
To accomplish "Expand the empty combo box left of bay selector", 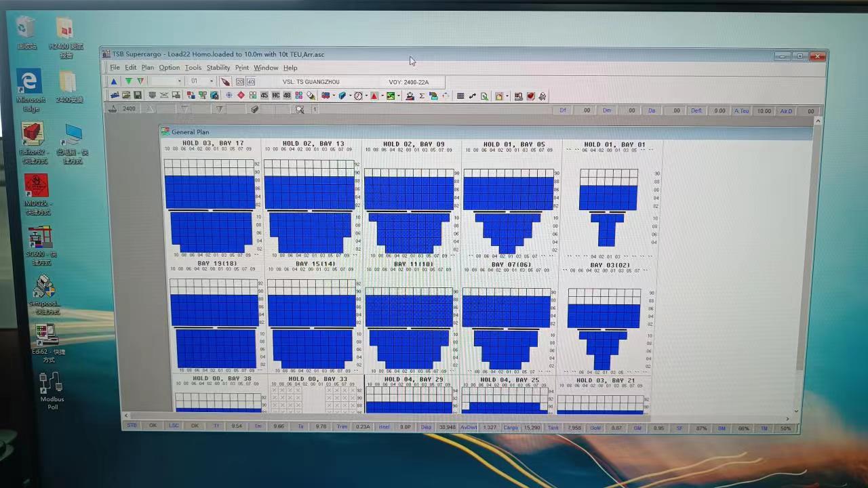I will [179, 81].
